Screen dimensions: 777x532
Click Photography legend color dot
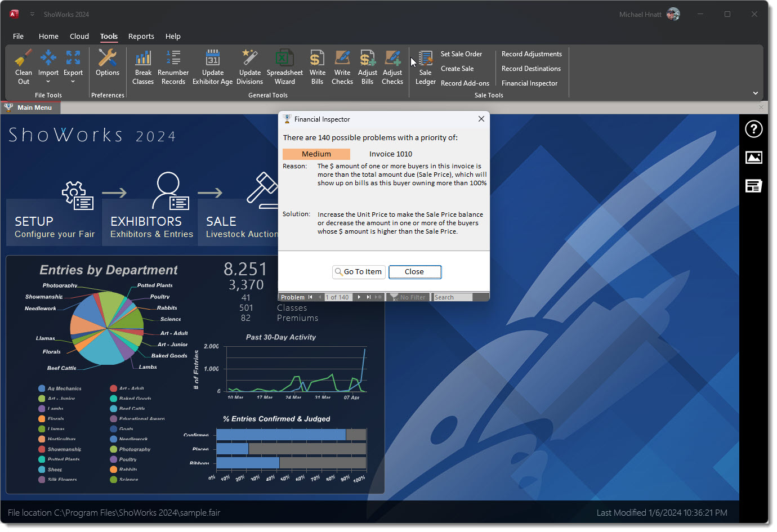[113, 449]
